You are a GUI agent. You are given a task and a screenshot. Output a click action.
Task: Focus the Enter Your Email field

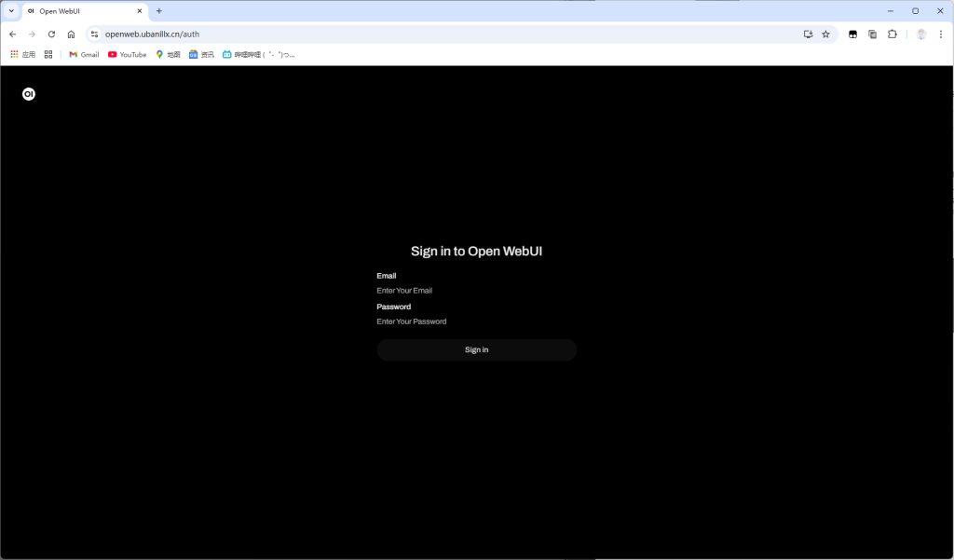coord(476,291)
